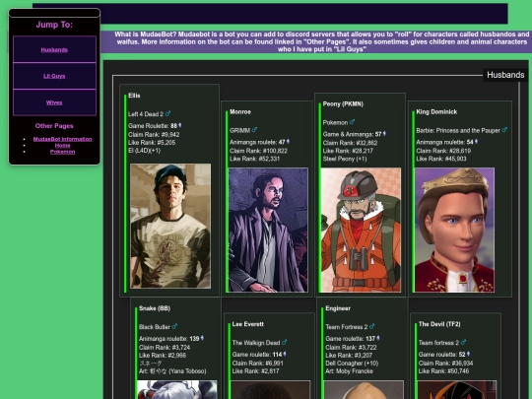This screenshot has height=399, width=532.
Task: Click the male symbol icon beside Left 4 Dead 2
Action: coord(167,113)
